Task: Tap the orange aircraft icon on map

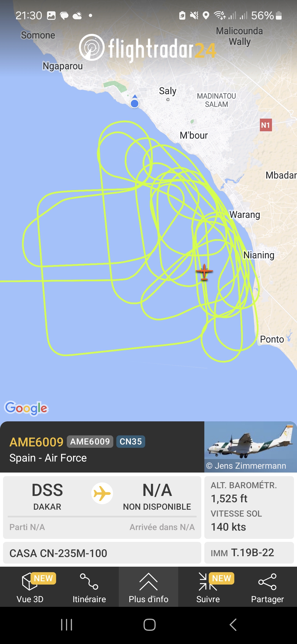Action: click(x=204, y=272)
